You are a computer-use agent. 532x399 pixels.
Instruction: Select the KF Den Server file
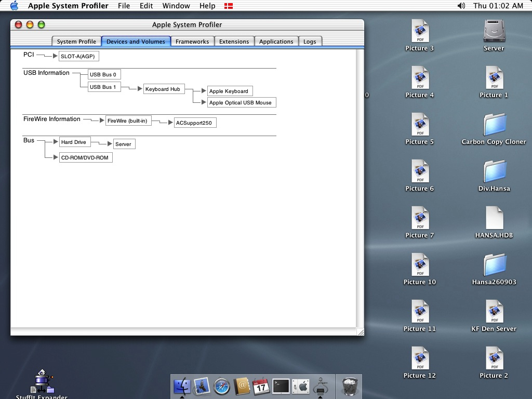point(495,312)
